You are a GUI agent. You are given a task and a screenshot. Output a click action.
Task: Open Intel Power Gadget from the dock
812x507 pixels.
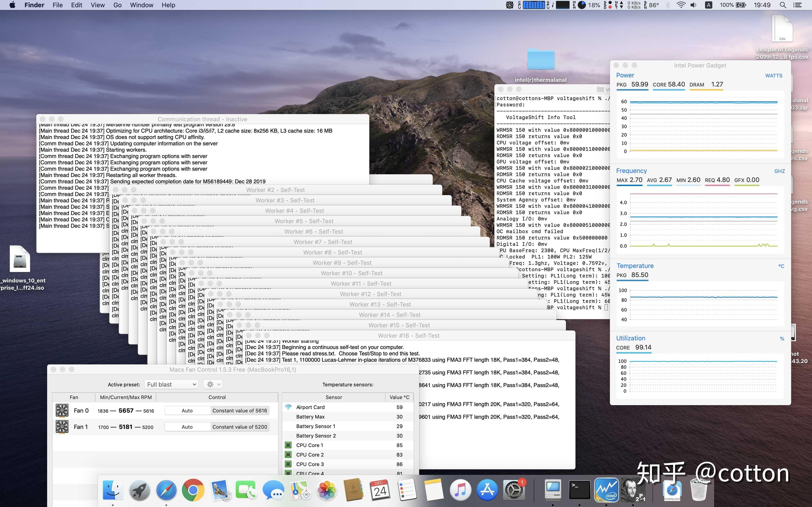[606, 490]
